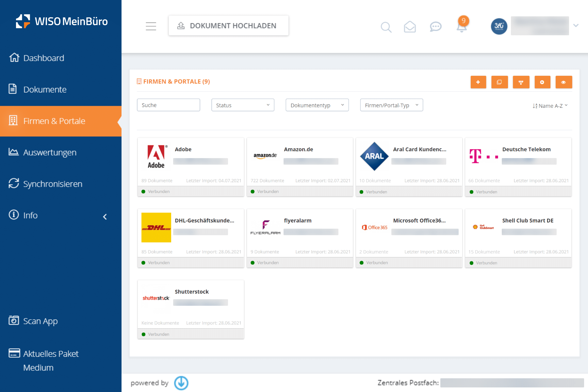Click '722 Dokumente' on Amazon card
Image resolution: width=588 pixels, height=392 pixels.
tap(267, 181)
